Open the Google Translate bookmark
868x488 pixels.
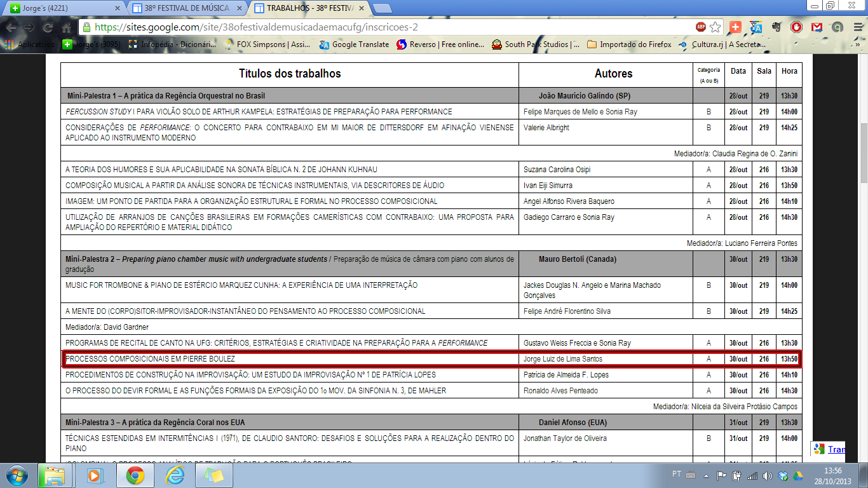pyautogui.click(x=354, y=44)
